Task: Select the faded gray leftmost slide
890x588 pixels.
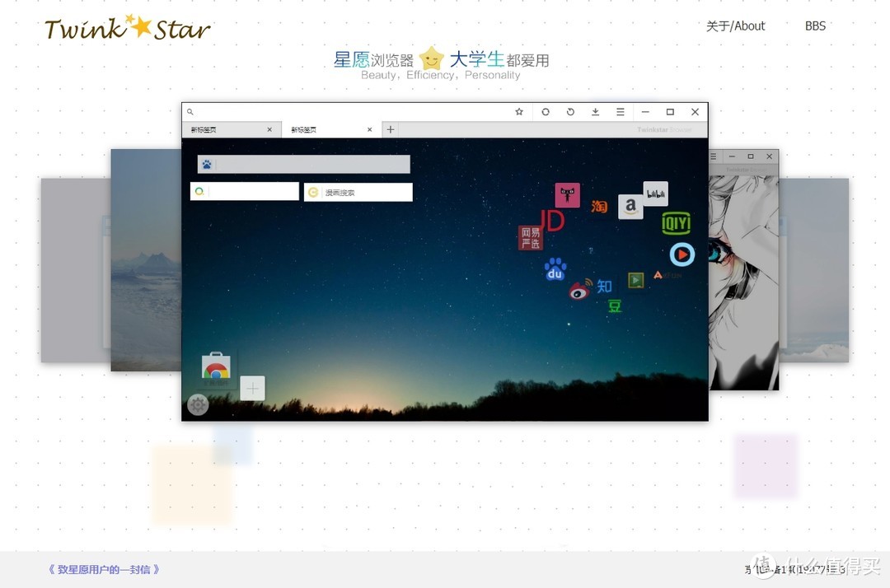Action: click(x=76, y=270)
